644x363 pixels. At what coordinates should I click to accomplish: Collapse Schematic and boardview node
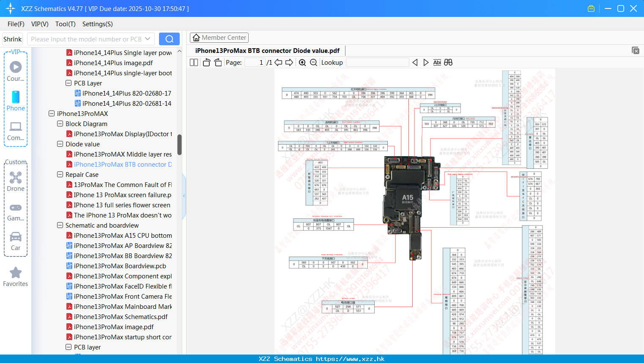[60, 225]
